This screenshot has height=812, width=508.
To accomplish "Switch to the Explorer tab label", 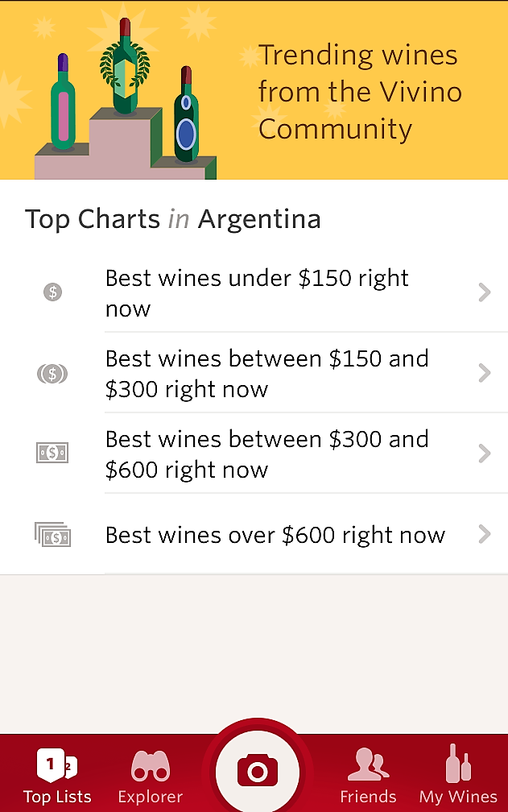I will coord(151,797).
